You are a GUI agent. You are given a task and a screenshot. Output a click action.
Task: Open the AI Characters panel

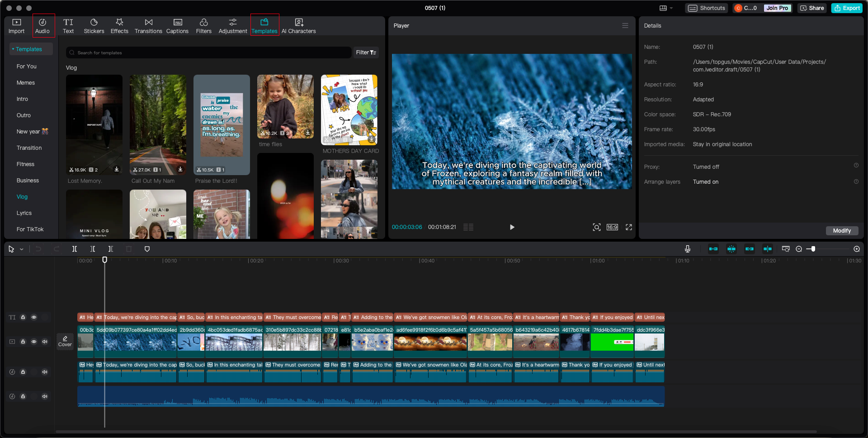point(298,25)
